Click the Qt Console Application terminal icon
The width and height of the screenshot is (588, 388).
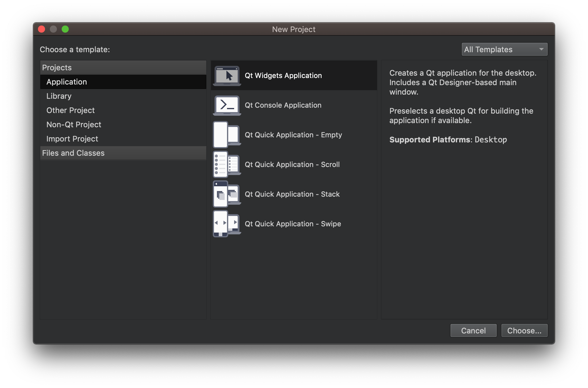click(x=227, y=105)
